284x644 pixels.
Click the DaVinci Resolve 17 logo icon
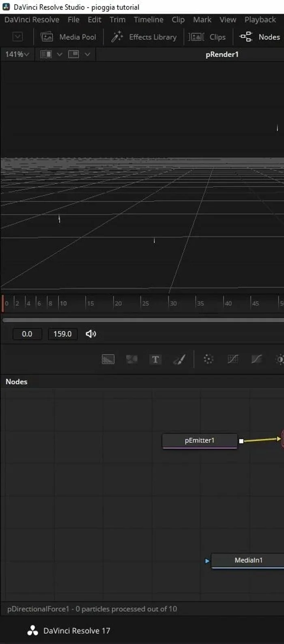[32, 631]
